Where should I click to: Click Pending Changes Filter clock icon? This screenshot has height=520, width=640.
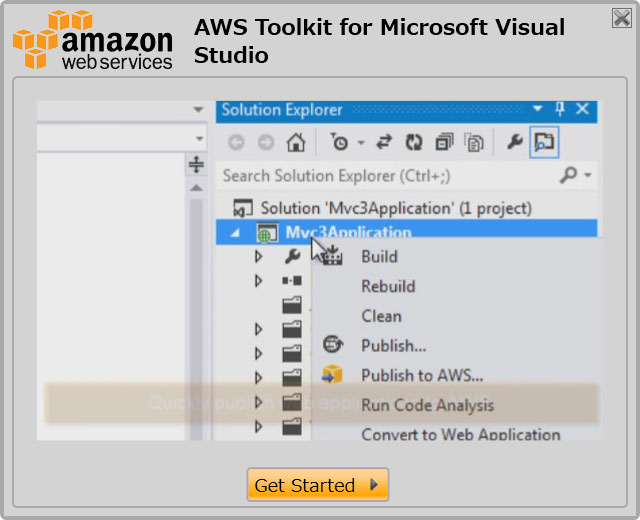[339, 142]
